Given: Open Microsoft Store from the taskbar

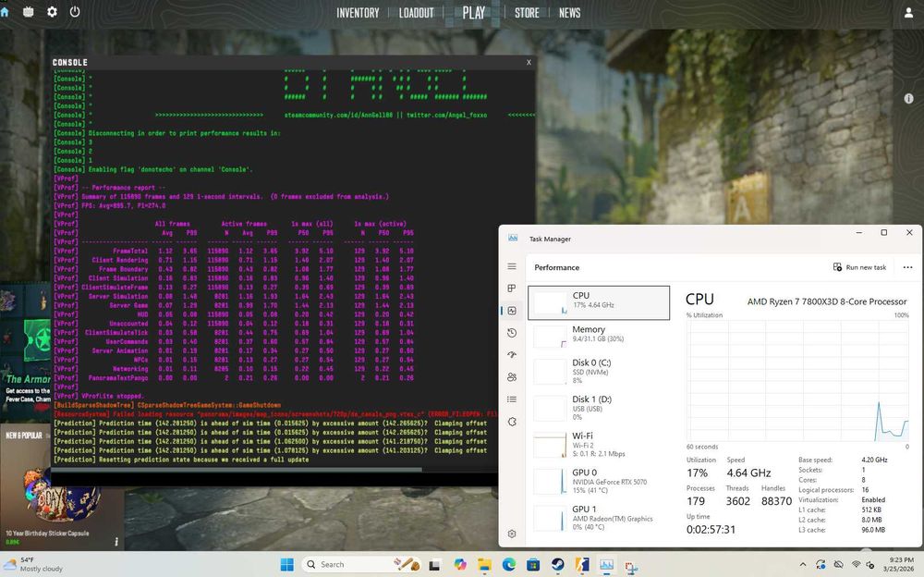Looking at the screenshot, I should click(x=533, y=565).
